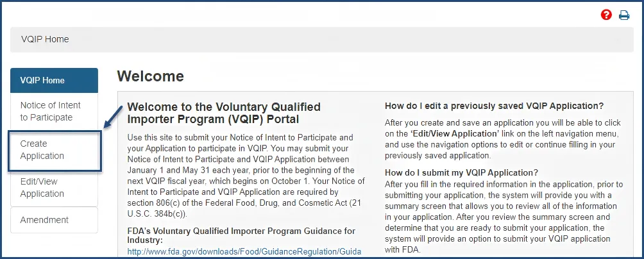Click VQIP Home in the top breadcrumb bar

tap(44, 39)
